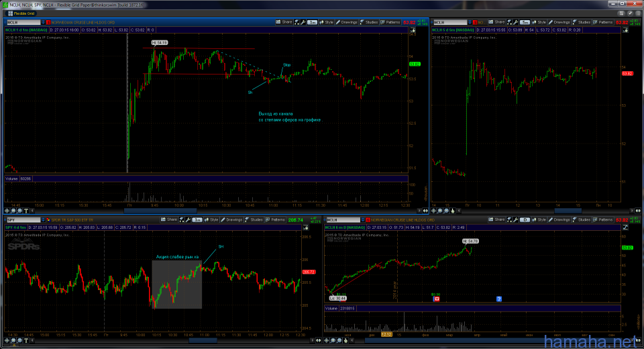644x349 pixels.
Task: Open Edit Studies flask icon in NCLH 5m chart
Action: coord(509,22)
